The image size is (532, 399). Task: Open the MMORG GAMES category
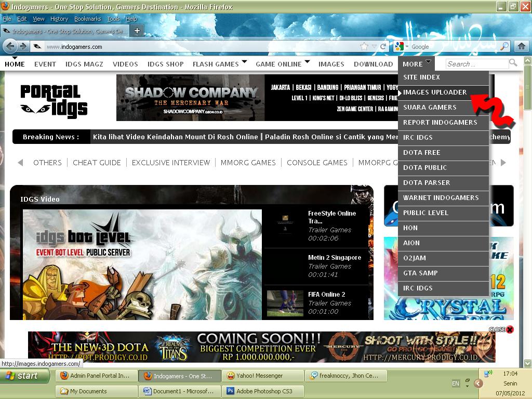248,163
